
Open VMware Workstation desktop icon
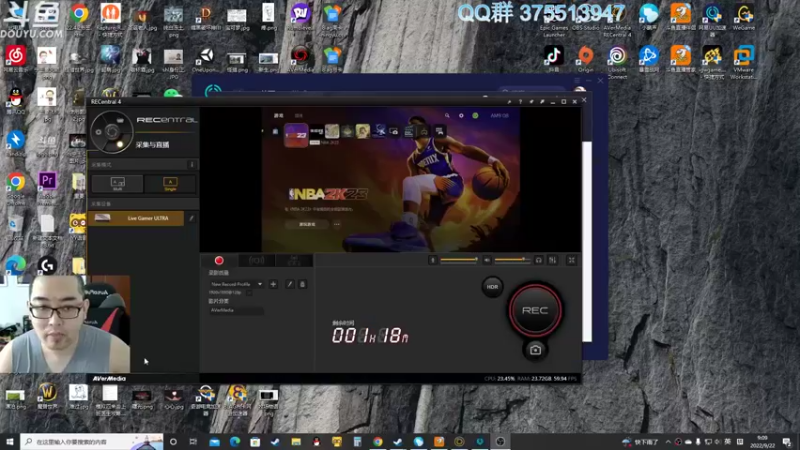click(743, 62)
